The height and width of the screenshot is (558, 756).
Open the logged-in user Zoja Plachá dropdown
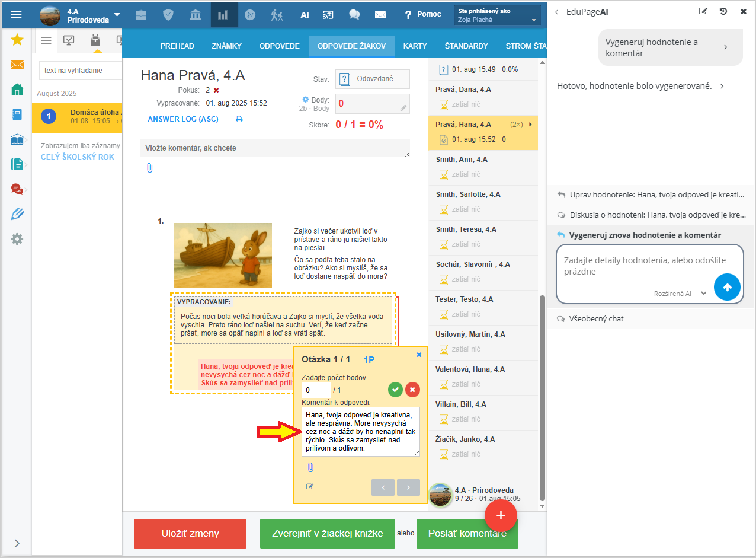(498, 15)
